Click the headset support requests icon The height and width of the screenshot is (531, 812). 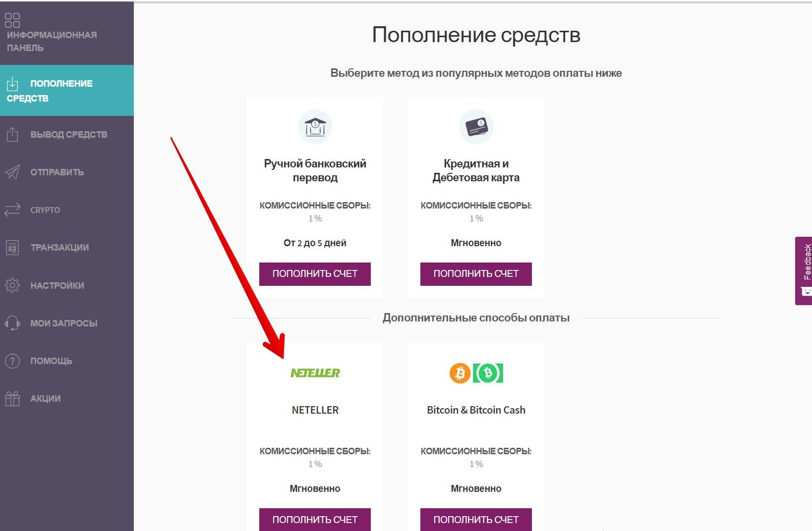click(12, 323)
